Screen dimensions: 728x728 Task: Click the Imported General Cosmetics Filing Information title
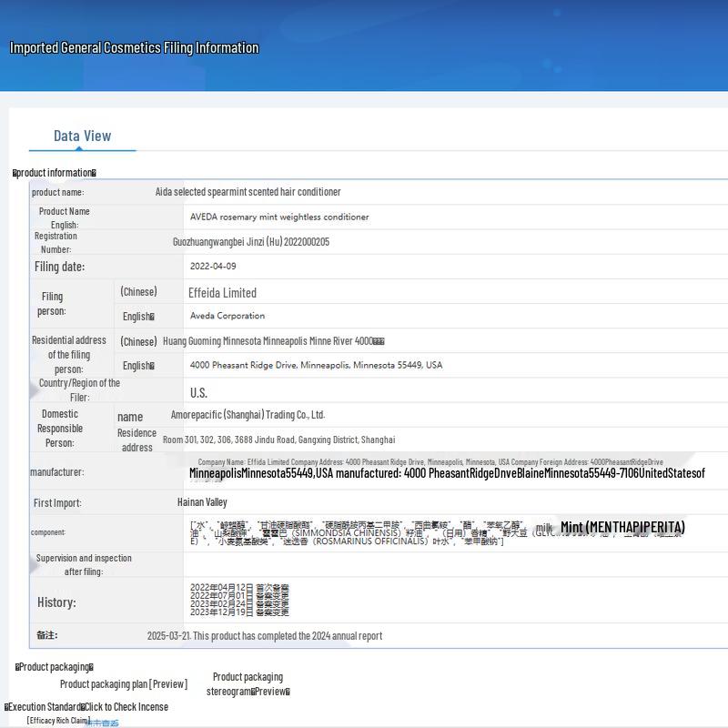coord(134,48)
